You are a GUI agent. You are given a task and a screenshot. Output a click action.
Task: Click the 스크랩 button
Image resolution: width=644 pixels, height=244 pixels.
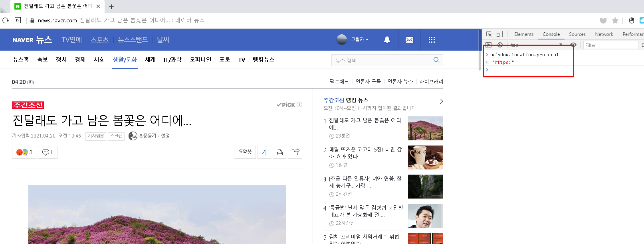(117, 136)
